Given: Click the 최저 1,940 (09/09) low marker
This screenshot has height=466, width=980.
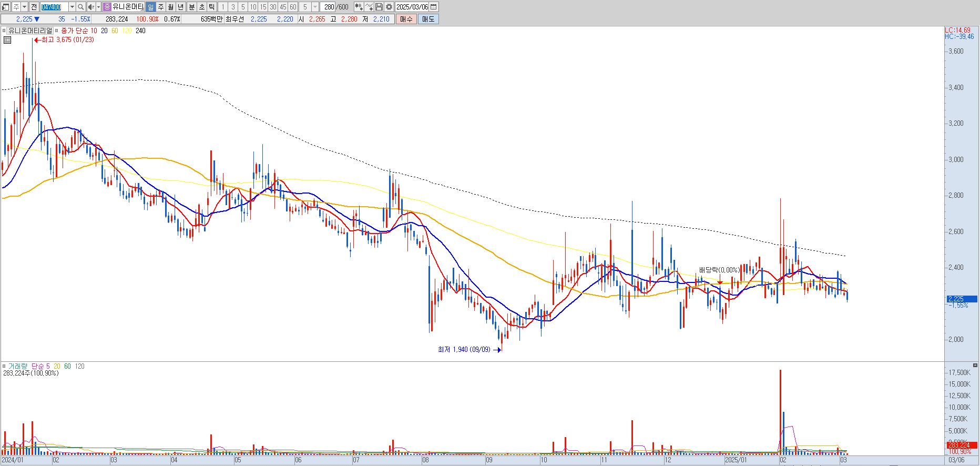Looking at the screenshot, I should click(x=469, y=349).
